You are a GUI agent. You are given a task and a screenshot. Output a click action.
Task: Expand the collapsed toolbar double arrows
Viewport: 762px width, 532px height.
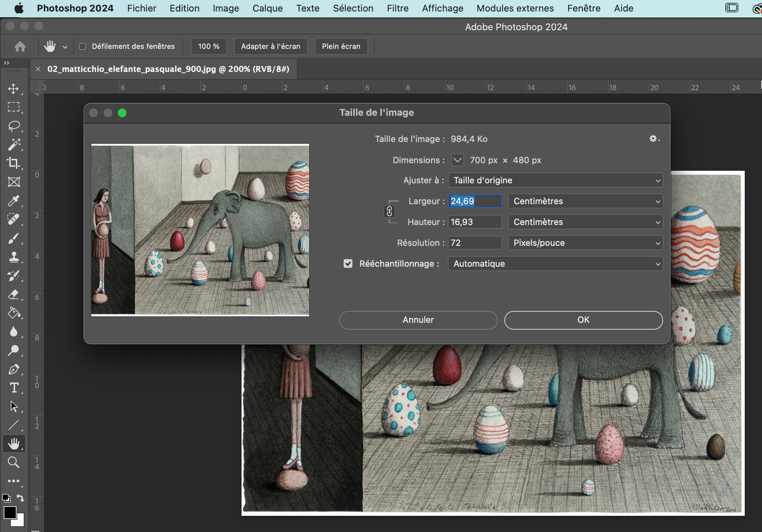(x=6, y=63)
